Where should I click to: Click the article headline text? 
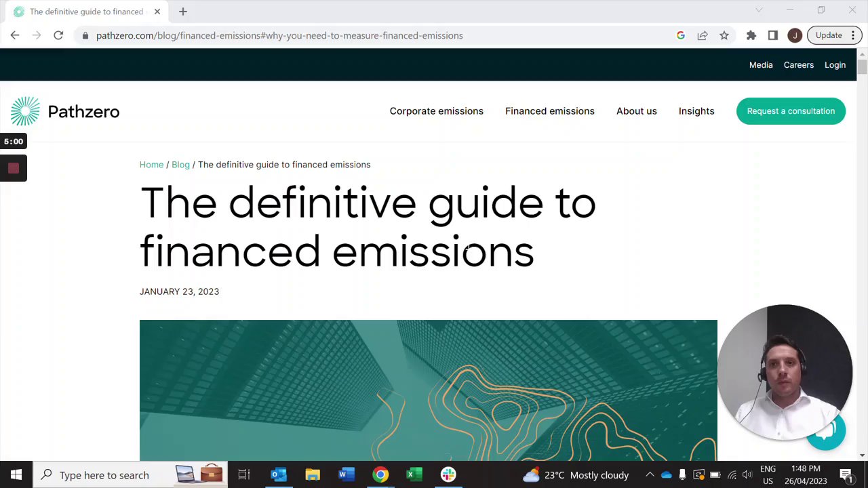[368, 227]
